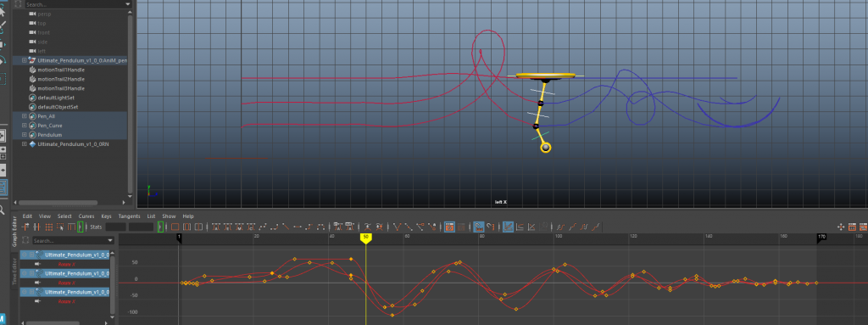This screenshot has height=325, width=868.
Task: Select Ultimate_Pendulum_v1_0_0RN reference node
Action: pos(73,143)
